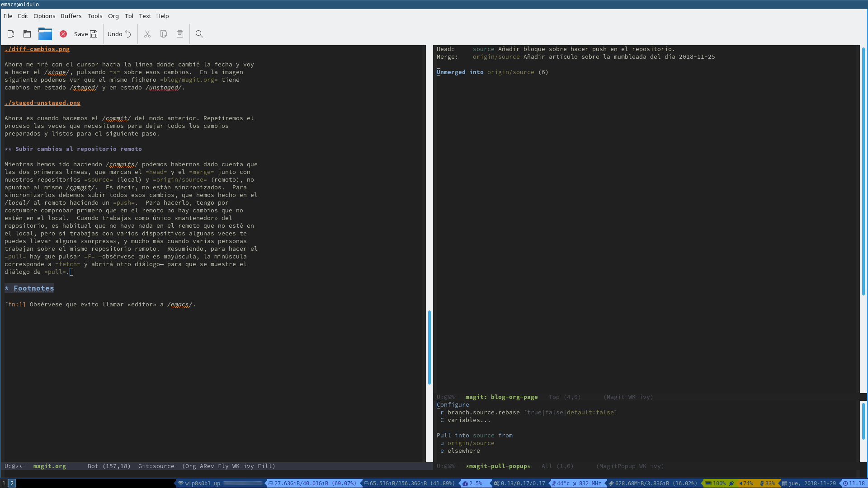Viewport: 868px width, 488px height.
Task: Toggle branch.source.rebase option in popup
Action: 528,413
